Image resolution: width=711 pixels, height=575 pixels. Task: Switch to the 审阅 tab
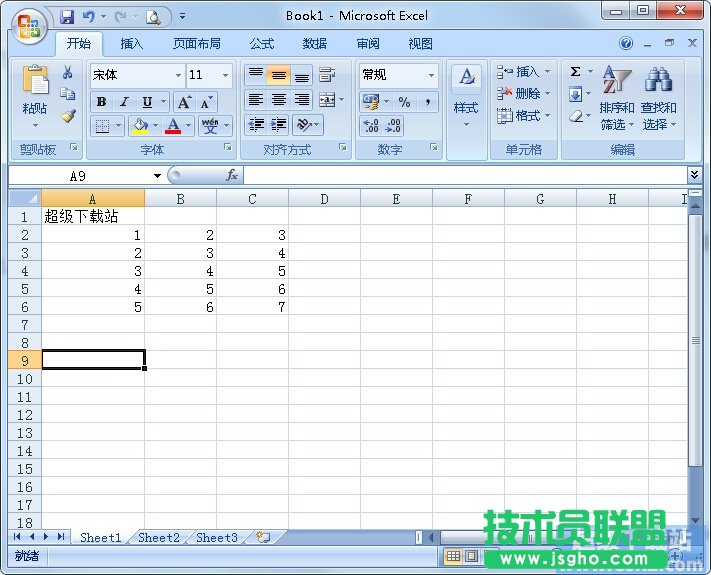(x=368, y=44)
